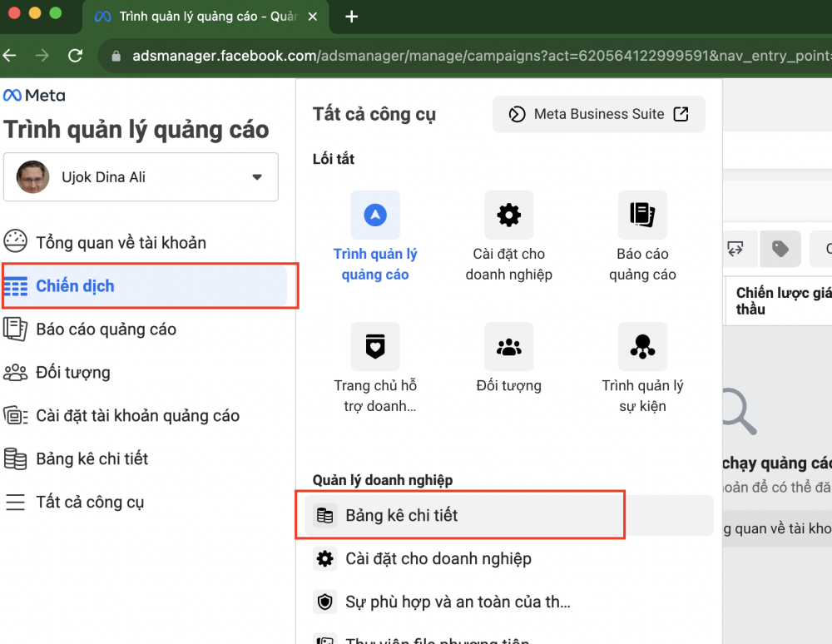Viewport: 832px width, 644px height.
Task: Select Chiến dịch in the sidebar
Action: click(145, 286)
